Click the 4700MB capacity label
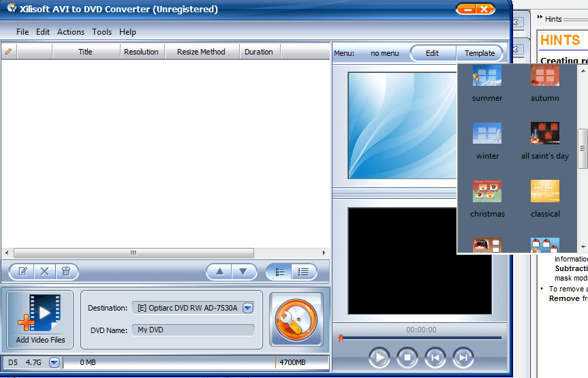This screenshot has width=588, height=378. pyautogui.click(x=292, y=362)
